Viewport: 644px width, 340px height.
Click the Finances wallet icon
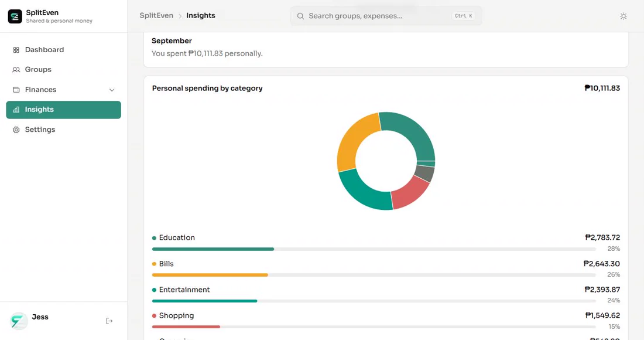click(x=16, y=90)
